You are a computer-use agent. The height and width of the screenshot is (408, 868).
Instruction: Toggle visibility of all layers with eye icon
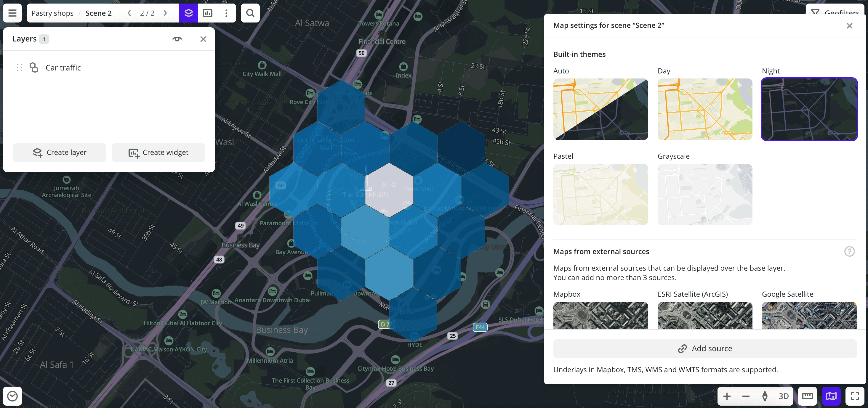(177, 39)
